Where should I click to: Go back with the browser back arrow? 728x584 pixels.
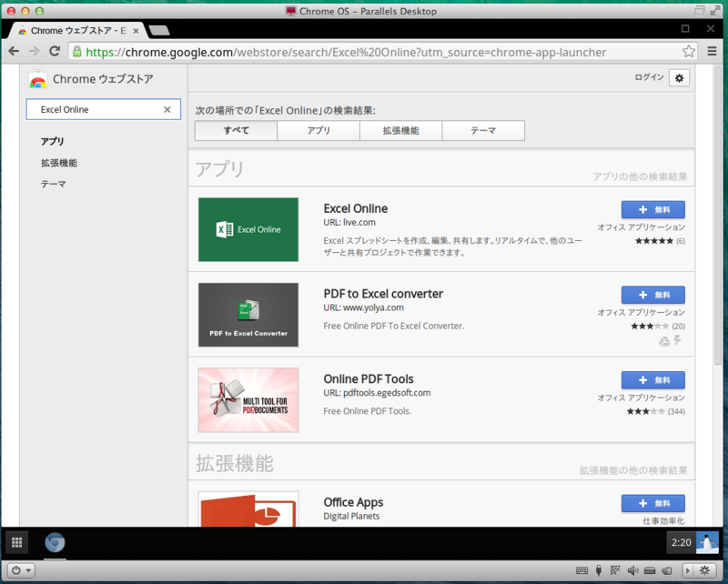[x=14, y=51]
